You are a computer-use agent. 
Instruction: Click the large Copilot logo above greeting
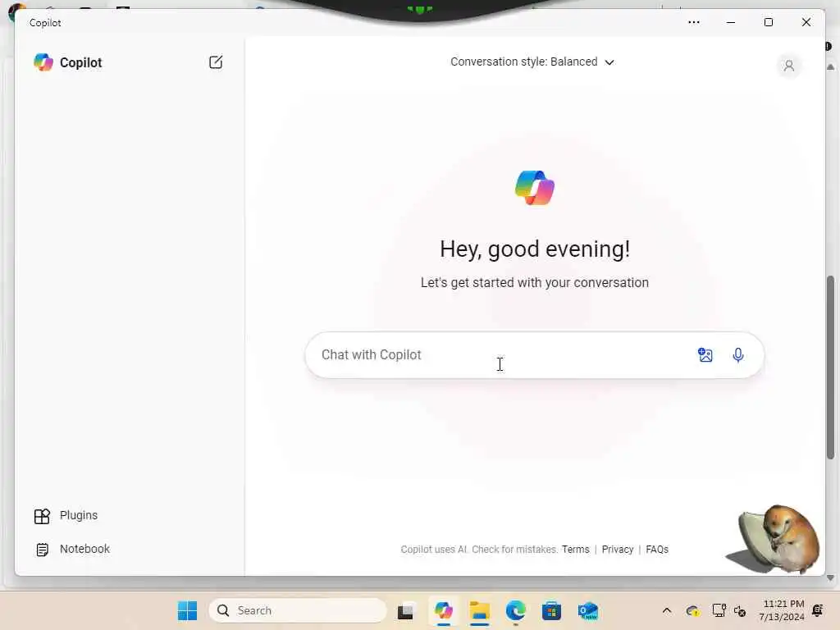(x=535, y=188)
